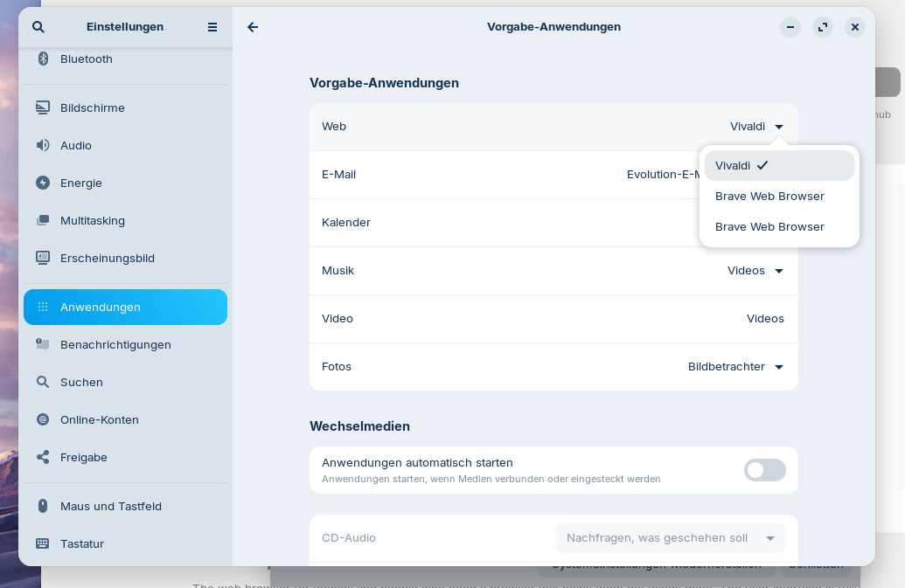905x588 pixels.
Task: Click the search icon in Einstellungen header
Action: (38, 27)
